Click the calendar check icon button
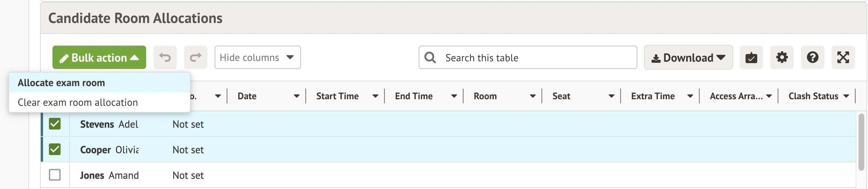The width and height of the screenshot is (868, 189). 751,57
